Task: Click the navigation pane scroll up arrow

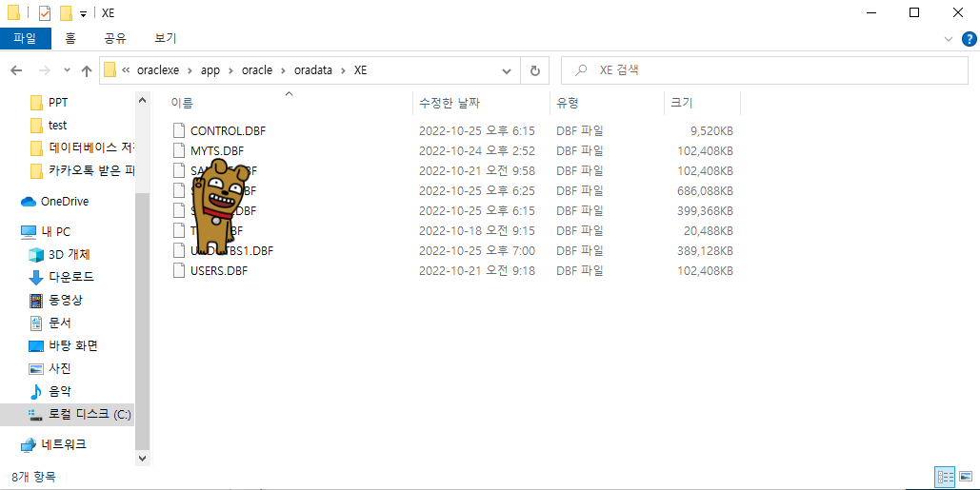Action: (143, 100)
